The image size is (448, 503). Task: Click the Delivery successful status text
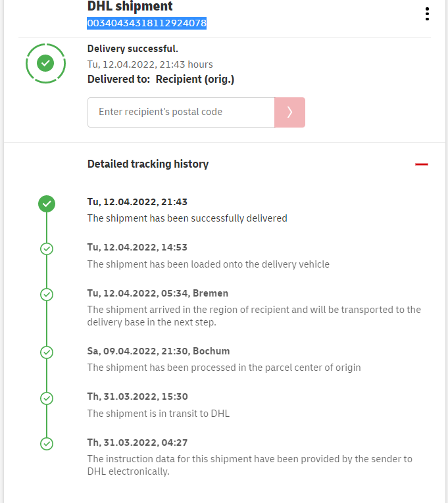pyautogui.click(x=133, y=49)
